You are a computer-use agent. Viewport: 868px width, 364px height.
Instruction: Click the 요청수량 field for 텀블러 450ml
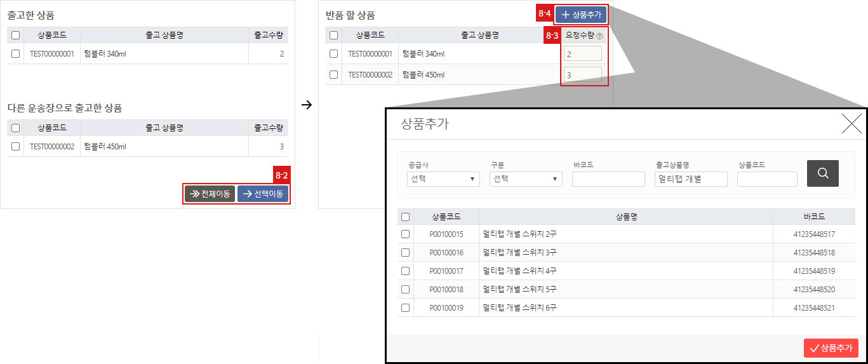(584, 75)
